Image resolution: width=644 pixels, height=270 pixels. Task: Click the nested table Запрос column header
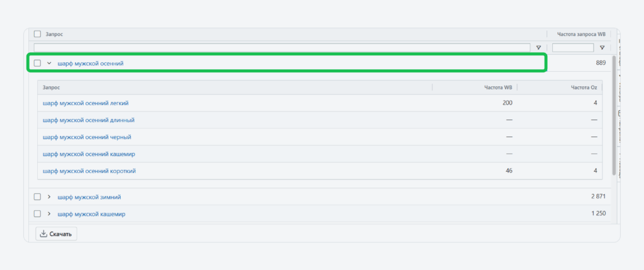click(x=53, y=87)
